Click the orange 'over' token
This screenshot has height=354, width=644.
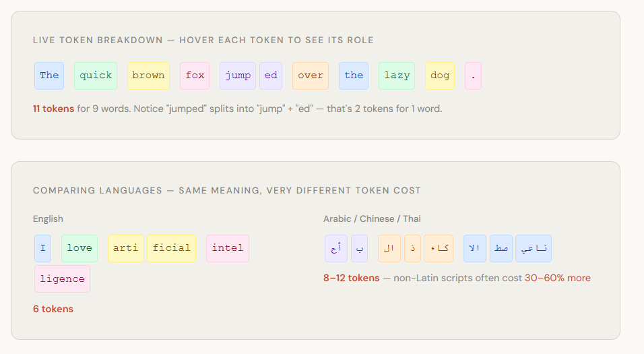point(311,76)
